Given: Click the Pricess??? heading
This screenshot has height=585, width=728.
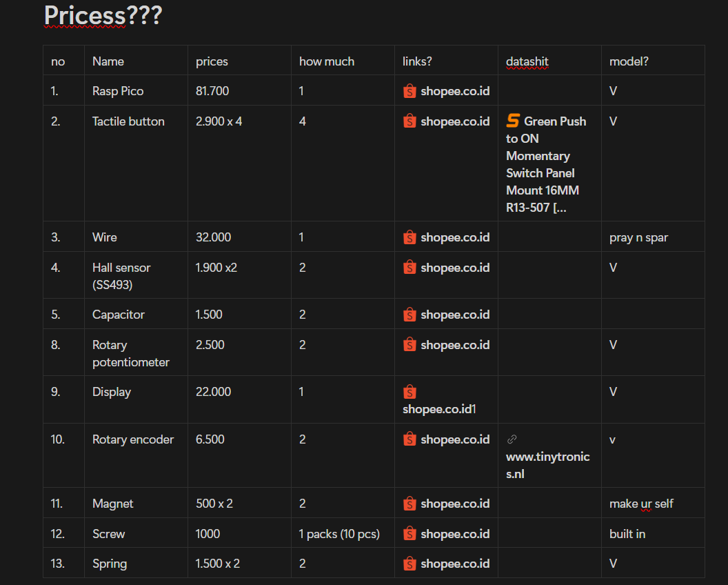Looking at the screenshot, I should (x=103, y=15).
